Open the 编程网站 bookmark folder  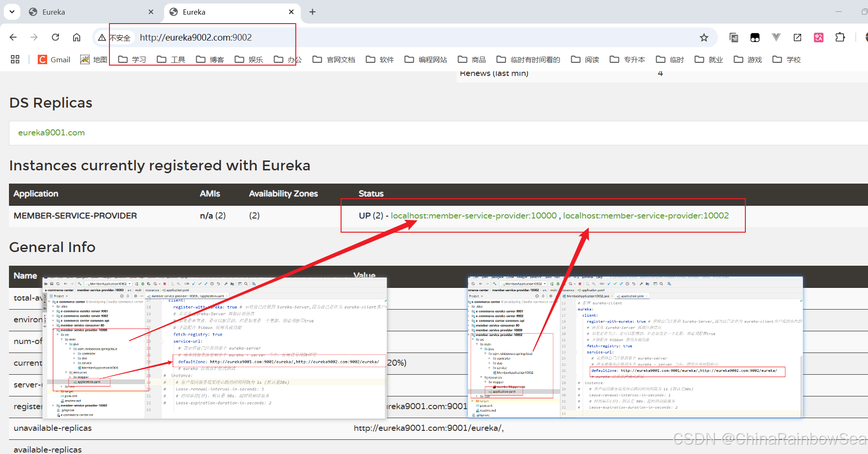coord(426,59)
